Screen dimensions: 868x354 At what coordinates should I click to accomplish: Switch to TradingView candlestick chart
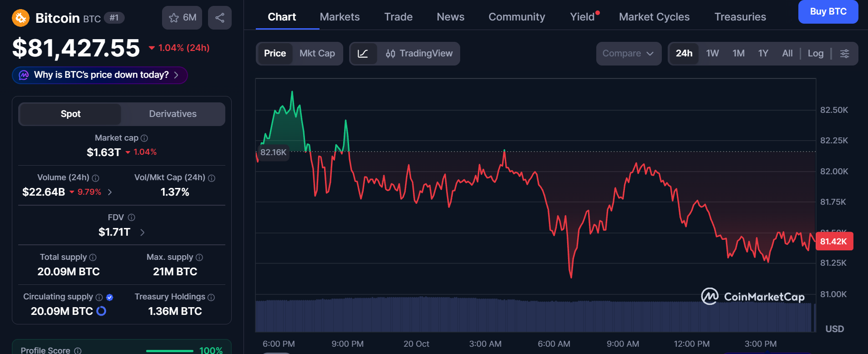coord(419,54)
